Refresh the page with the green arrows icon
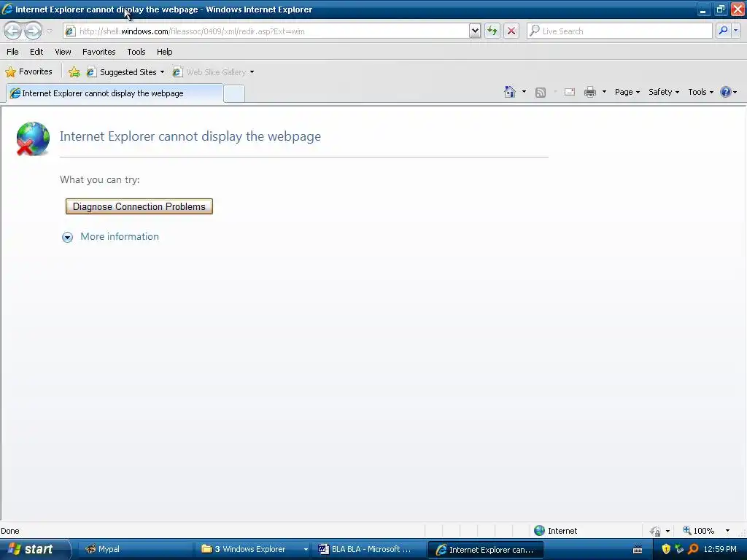This screenshot has height=560, width=747. [492, 31]
